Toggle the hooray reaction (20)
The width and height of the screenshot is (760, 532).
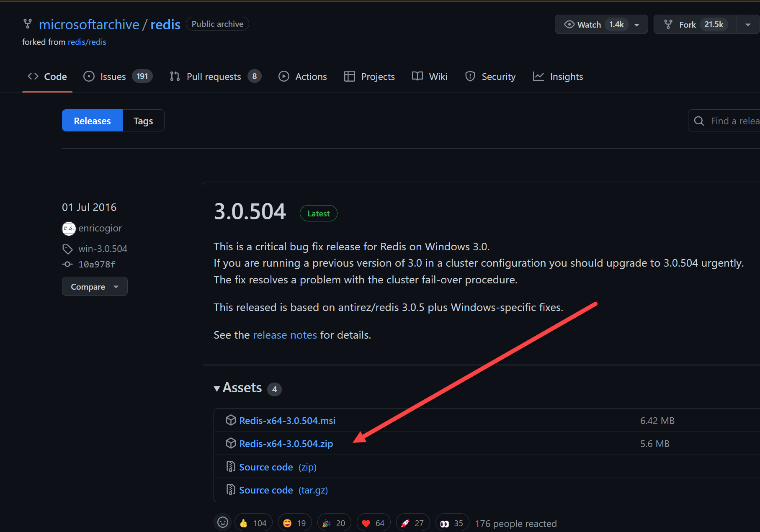[334, 523]
